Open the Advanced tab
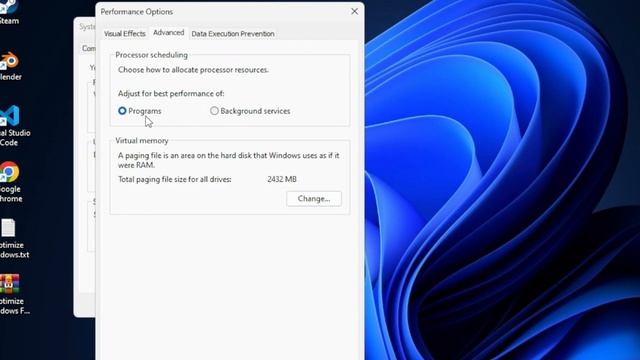The image size is (640, 360). click(x=169, y=33)
